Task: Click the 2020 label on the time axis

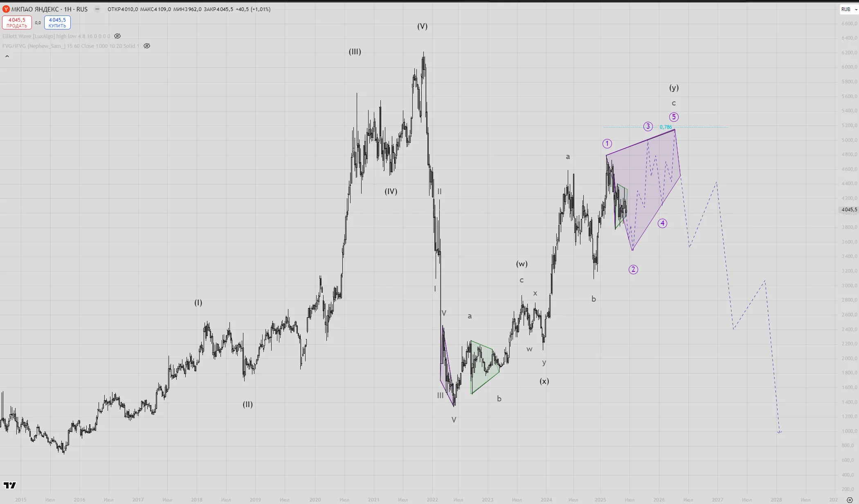Action: click(x=315, y=500)
